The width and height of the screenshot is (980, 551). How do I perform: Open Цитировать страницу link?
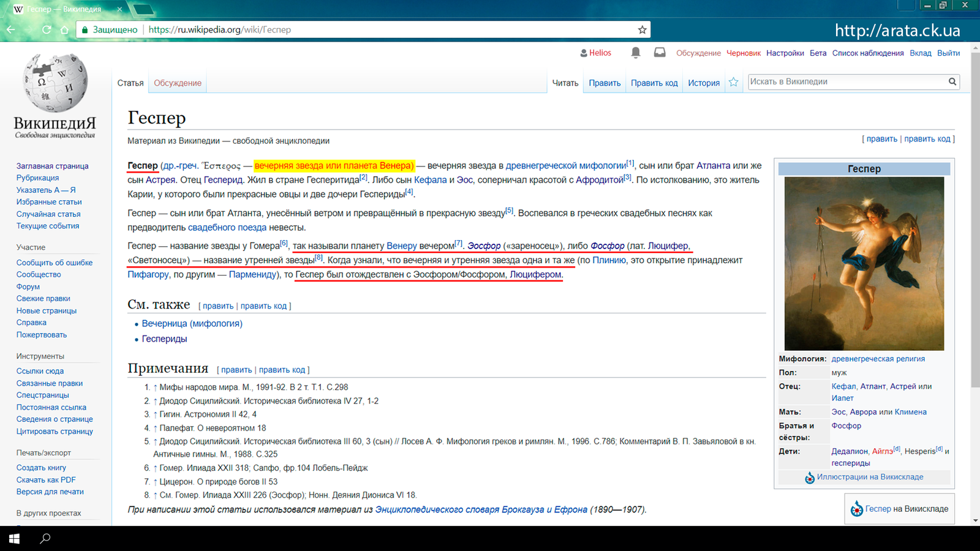[55, 431]
